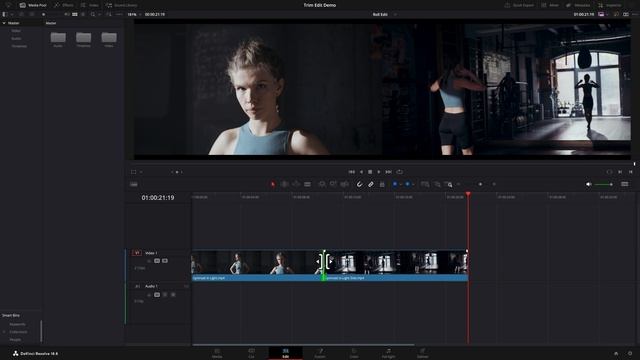
Task: Toggle Snapping magnet in timeline toolbar
Action: 359,184
